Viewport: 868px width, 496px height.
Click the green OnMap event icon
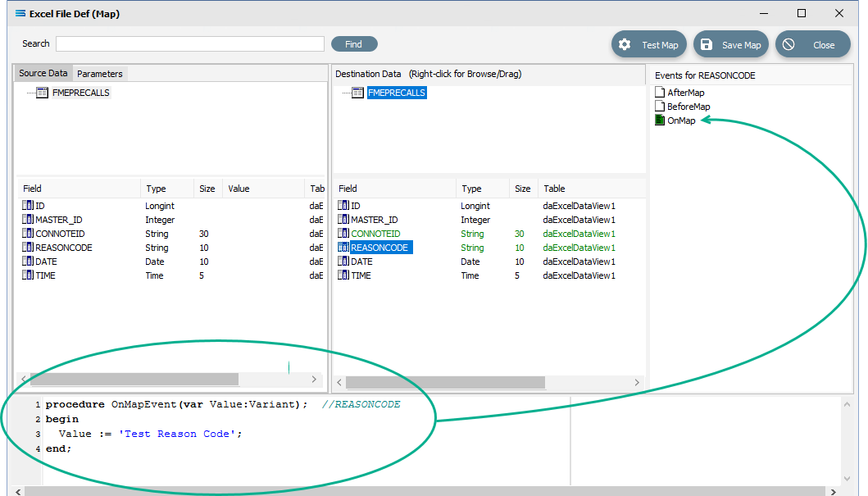660,120
